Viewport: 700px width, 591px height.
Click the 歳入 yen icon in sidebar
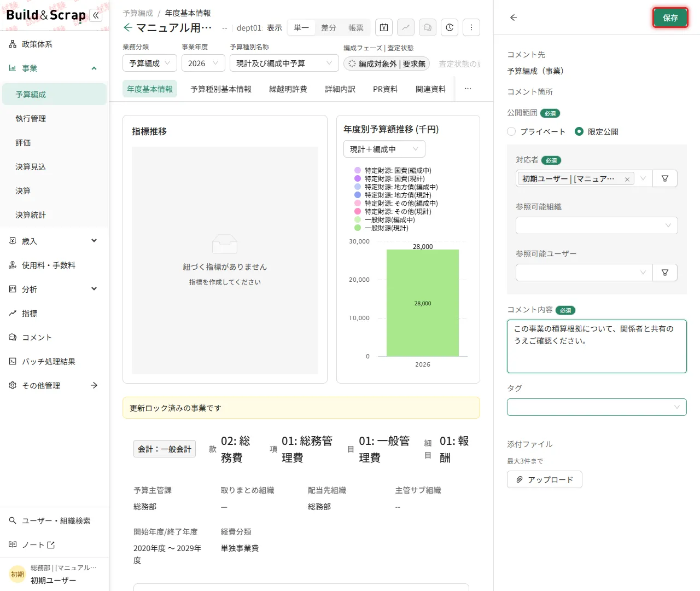tap(13, 241)
